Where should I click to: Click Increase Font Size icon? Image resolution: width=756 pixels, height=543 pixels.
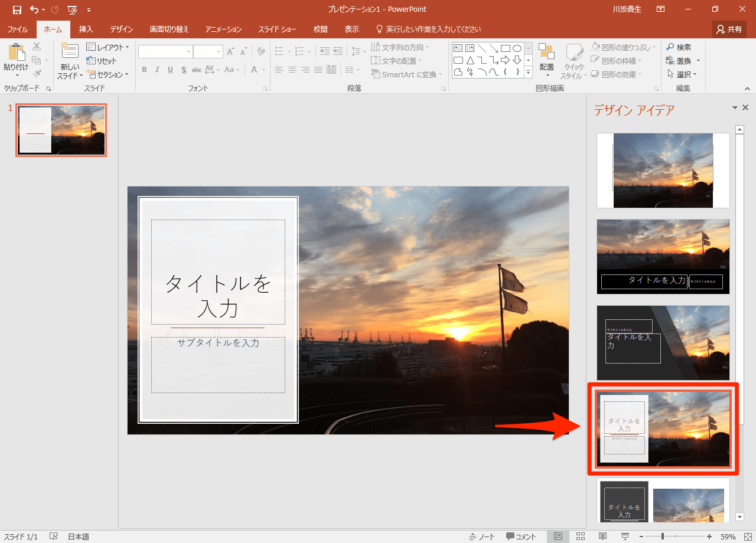[231, 52]
